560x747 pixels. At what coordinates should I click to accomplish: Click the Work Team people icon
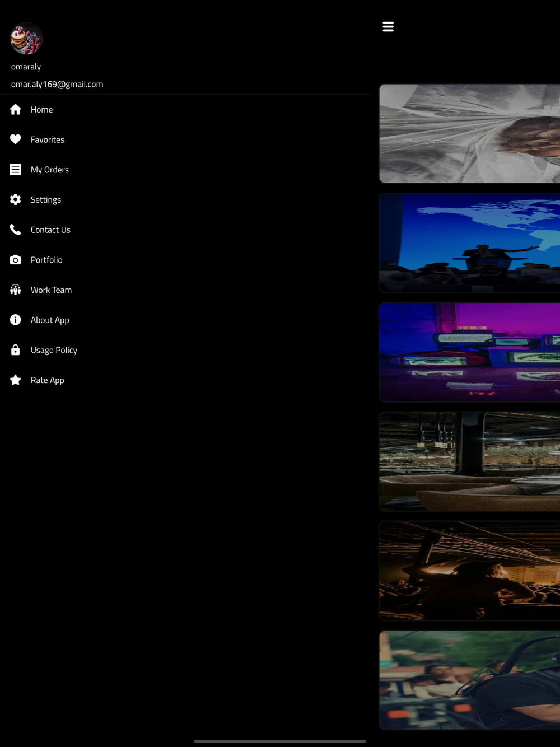point(16,290)
